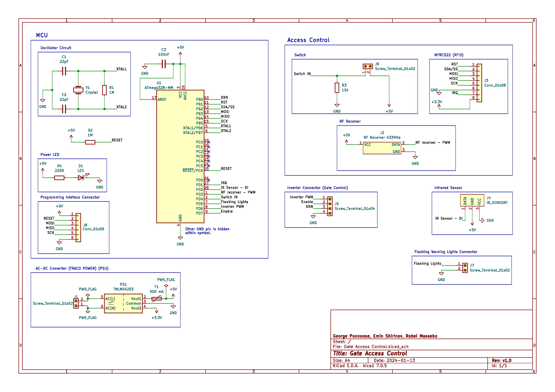Click the 'Flashing Lights' label at J7
Image resolution: width=555 pixels, height=392 pixels.
click(x=427, y=263)
